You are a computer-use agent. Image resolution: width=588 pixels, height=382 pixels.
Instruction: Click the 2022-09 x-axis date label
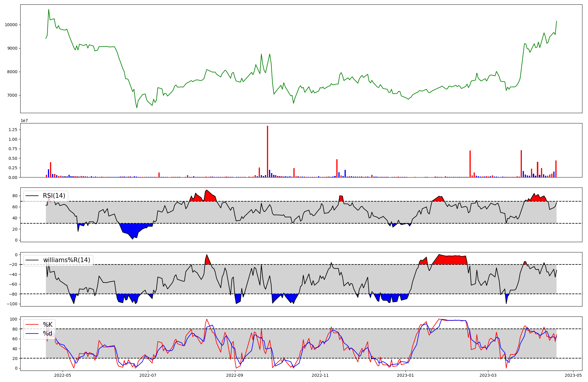pos(235,375)
